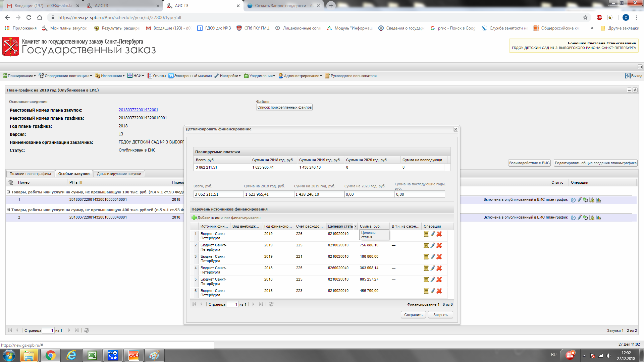This screenshot has width=644, height=362.
Task: Click page number field in dialog paging
Action: click(x=232, y=304)
